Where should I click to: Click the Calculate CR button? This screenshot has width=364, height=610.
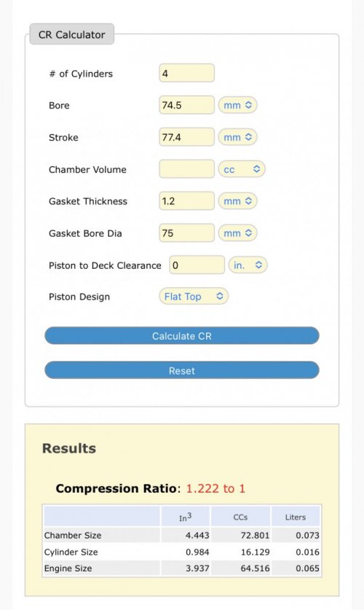point(182,336)
